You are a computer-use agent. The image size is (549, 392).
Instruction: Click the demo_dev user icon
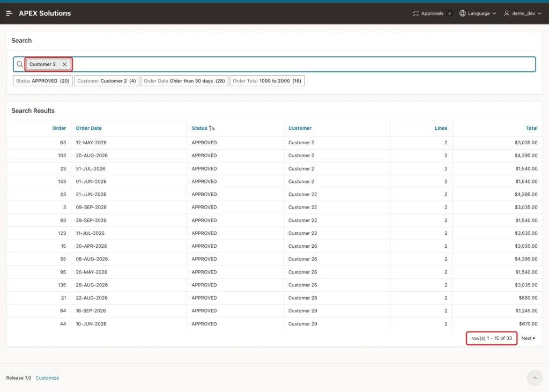click(x=506, y=13)
